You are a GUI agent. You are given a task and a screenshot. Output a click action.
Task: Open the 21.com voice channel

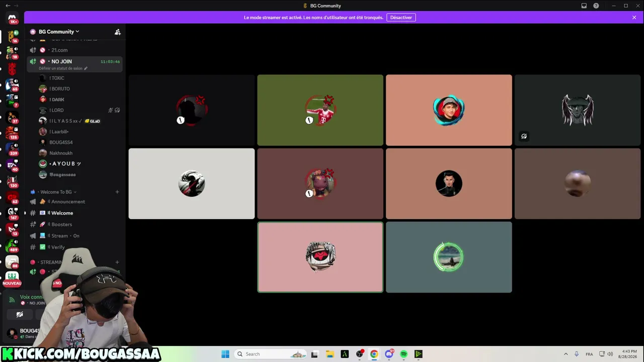74,50
